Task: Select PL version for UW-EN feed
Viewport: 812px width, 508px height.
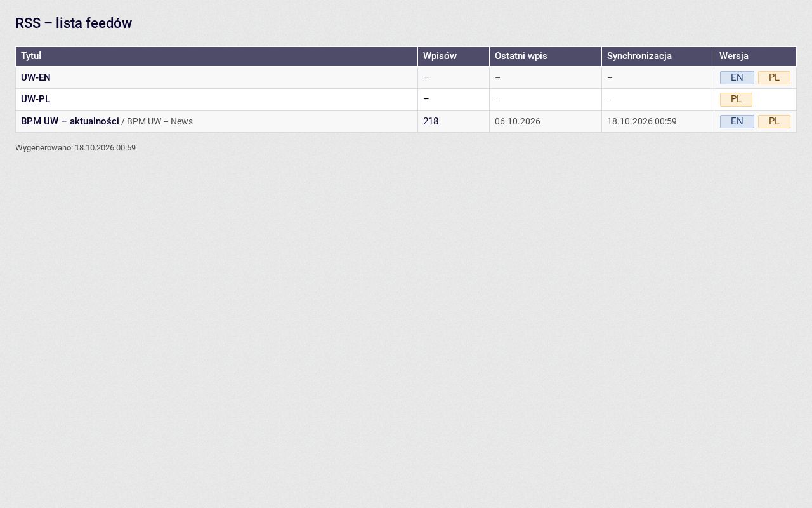Action: click(x=774, y=77)
